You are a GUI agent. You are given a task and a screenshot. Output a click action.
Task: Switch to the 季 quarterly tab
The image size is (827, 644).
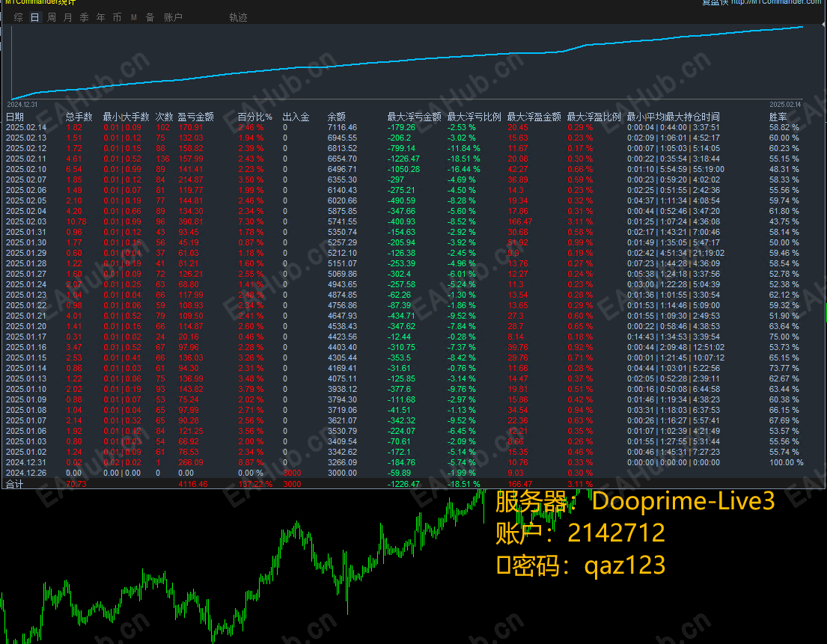pyautogui.click(x=84, y=17)
